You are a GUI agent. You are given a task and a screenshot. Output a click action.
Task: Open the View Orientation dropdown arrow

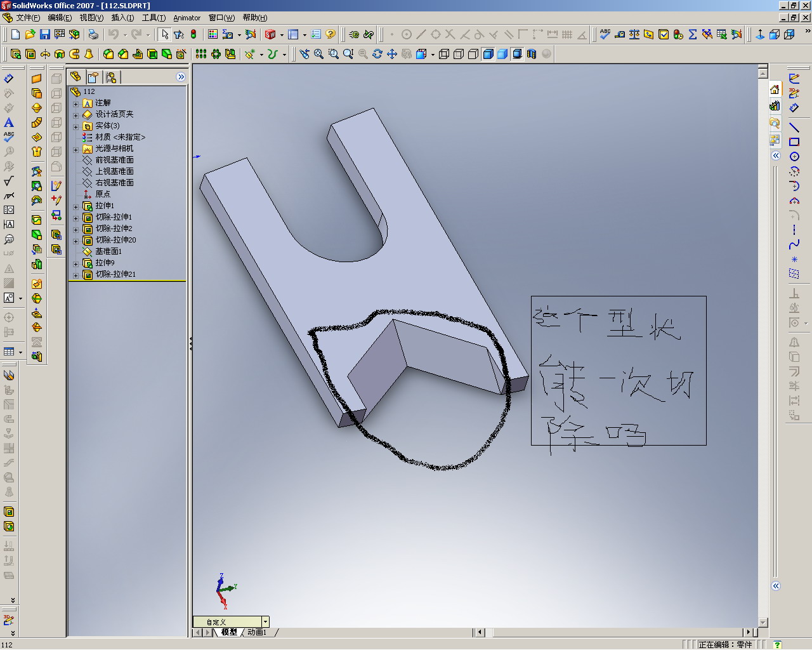(433, 54)
